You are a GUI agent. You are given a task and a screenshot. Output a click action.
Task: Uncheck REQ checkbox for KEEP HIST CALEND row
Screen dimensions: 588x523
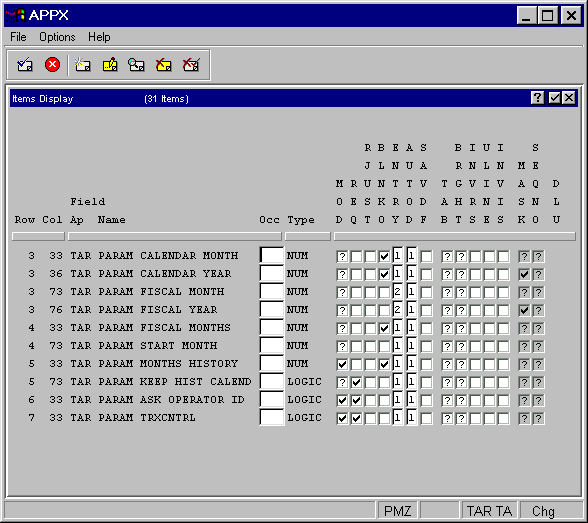(x=356, y=382)
